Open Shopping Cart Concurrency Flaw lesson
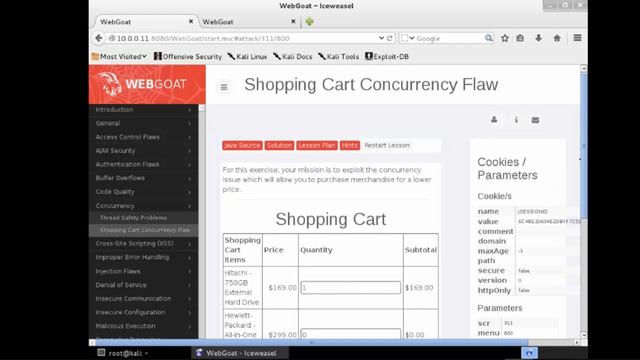Screen dimensions: 640x360 click(143, 230)
